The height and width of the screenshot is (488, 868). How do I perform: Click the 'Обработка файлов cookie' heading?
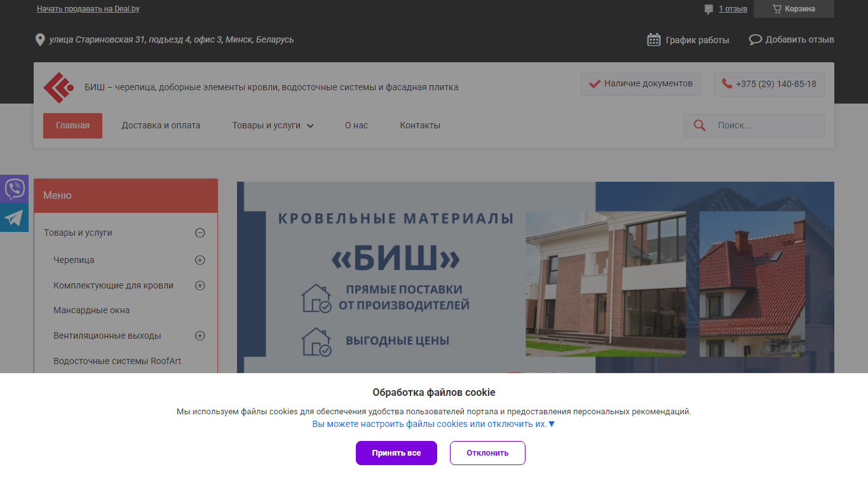point(434,392)
